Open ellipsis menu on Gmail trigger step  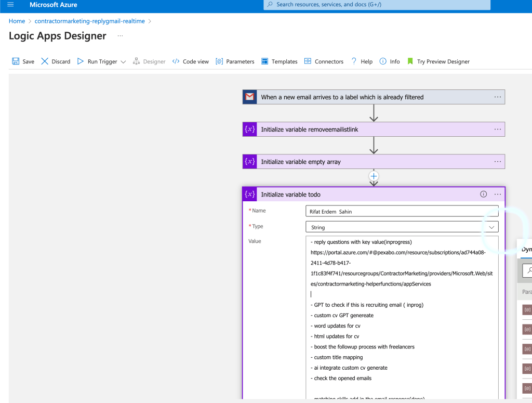click(x=497, y=97)
